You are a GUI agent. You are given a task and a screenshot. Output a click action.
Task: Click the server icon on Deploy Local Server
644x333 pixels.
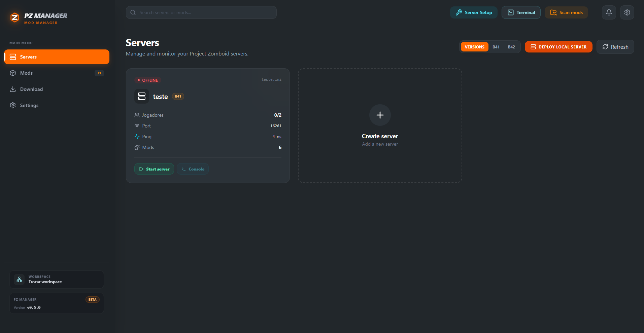[x=533, y=47]
